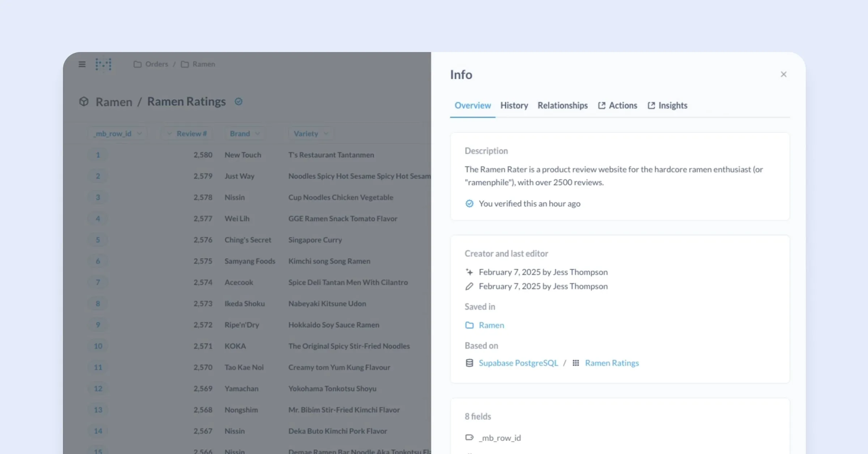The image size is (868, 454).
Task: Switch to the History tab
Action: pyautogui.click(x=514, y=105)
